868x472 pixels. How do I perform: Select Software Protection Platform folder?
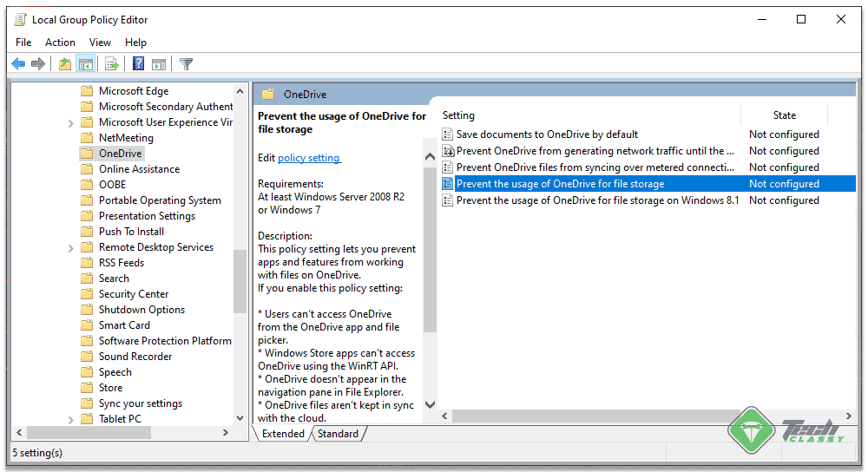[165, 341]
